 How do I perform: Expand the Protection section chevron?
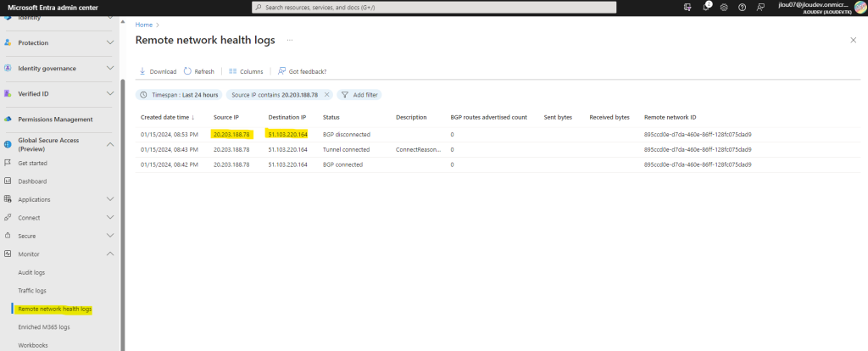point(110,42)
